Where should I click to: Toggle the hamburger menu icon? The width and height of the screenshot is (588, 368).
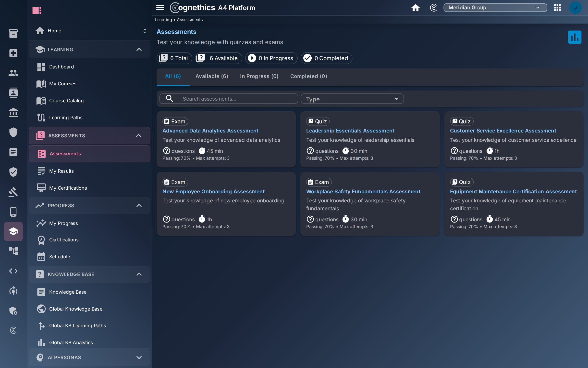click(x=160, y=8)
